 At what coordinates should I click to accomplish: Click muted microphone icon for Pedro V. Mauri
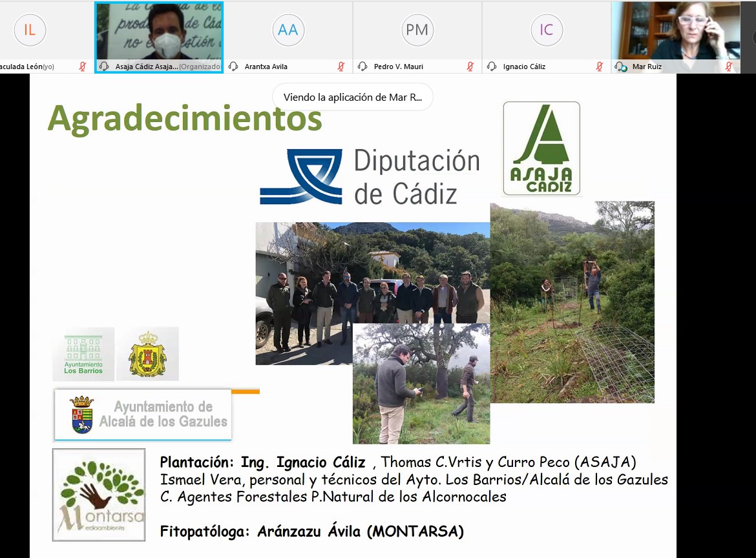point(470,67)
